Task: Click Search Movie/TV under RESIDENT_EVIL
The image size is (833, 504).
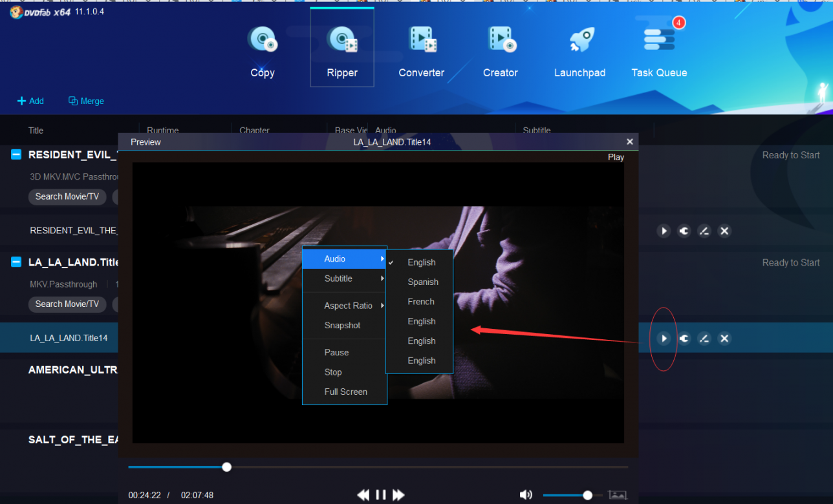Action: [67, 196]
